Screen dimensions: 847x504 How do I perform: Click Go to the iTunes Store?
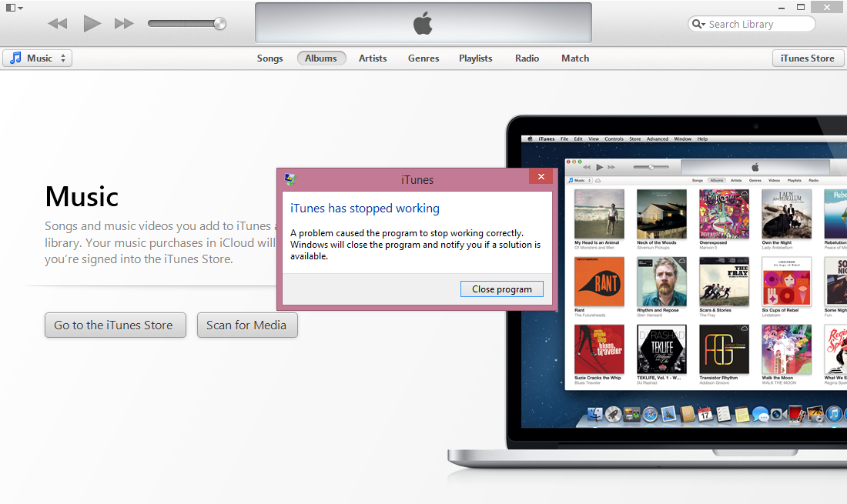point(115,325)
